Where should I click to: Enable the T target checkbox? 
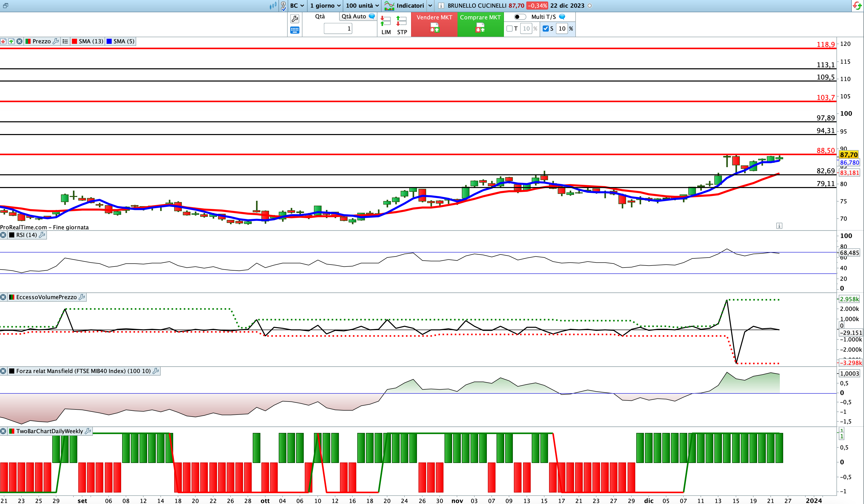(x=510, y=29)
